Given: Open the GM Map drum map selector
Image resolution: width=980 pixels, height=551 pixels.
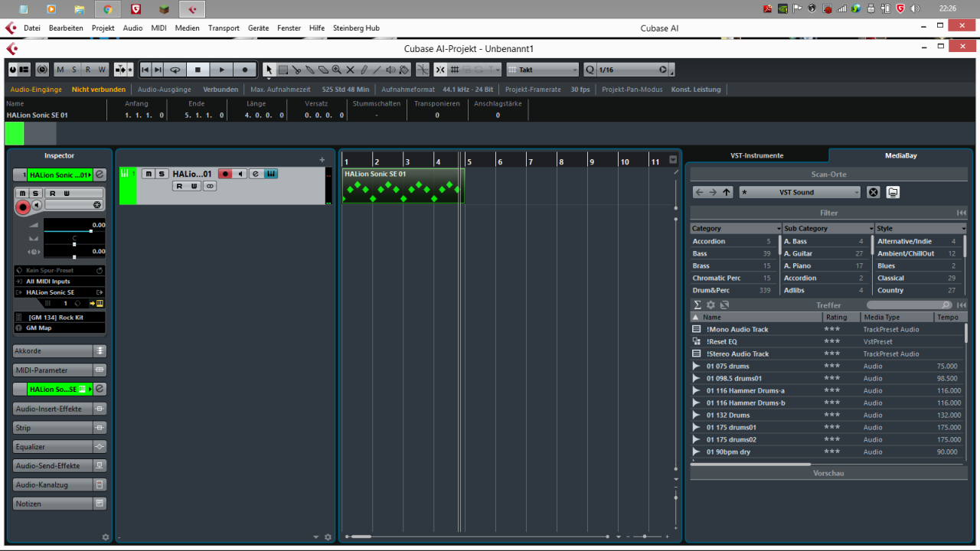Looking at the screenshot, I should [60, 328].
